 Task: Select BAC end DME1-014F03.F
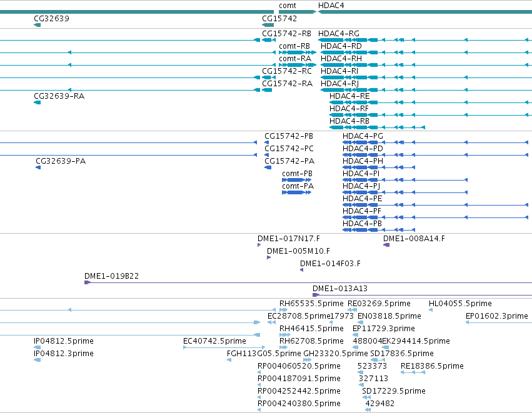[330, 264]
